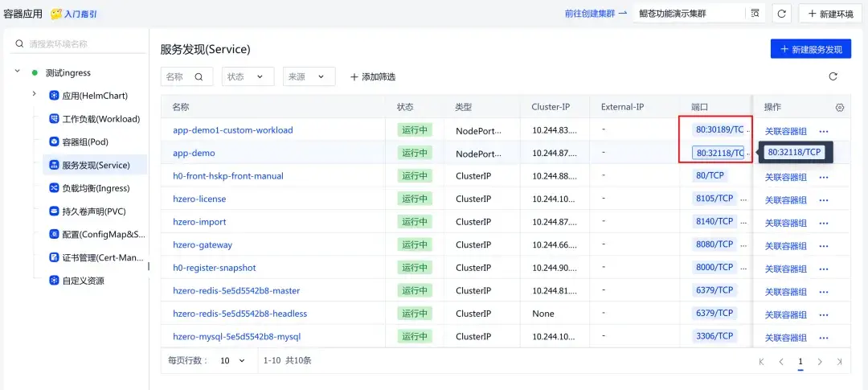Click the 新建环境 button
Image resolution: width=868 pixels, height=390 pixels.
coord(825,14)
